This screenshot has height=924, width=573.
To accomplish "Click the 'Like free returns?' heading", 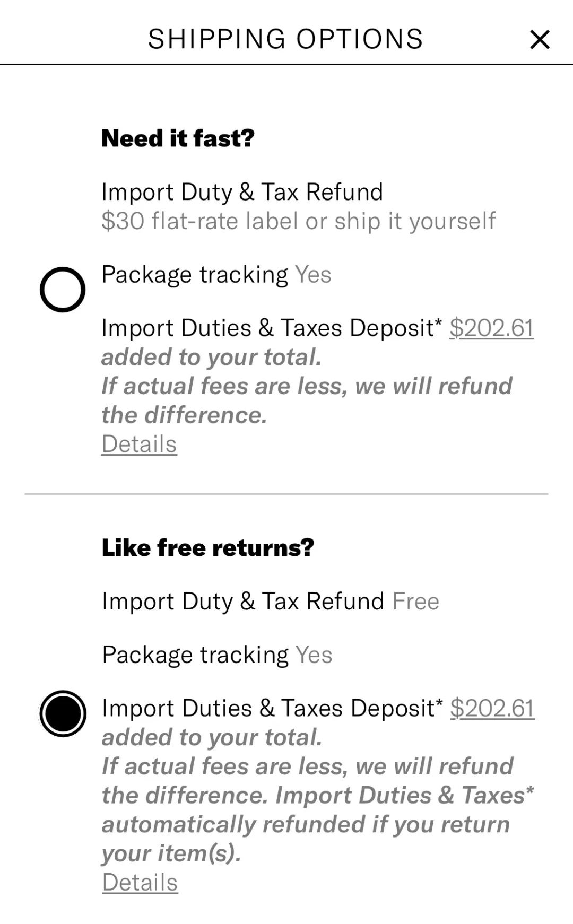I will pos(207,547).
